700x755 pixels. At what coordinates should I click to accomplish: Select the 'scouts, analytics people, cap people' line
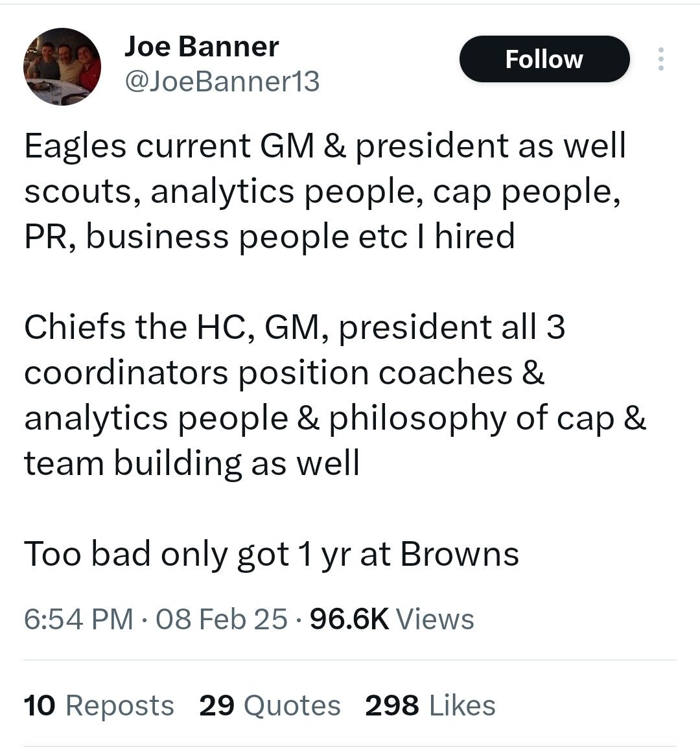(x=321, y=191)
